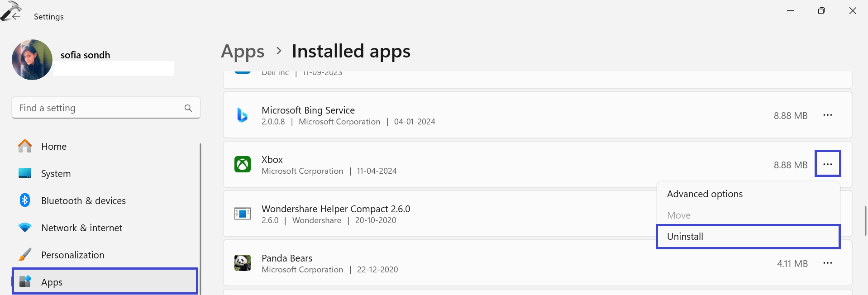Open more options for Microsoft Bing Service
868x295 pixels.
coord(828,115)
